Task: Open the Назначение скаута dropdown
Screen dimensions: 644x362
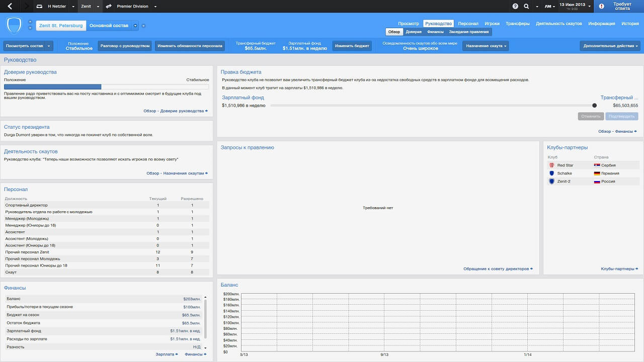Action: coord(485,46)
